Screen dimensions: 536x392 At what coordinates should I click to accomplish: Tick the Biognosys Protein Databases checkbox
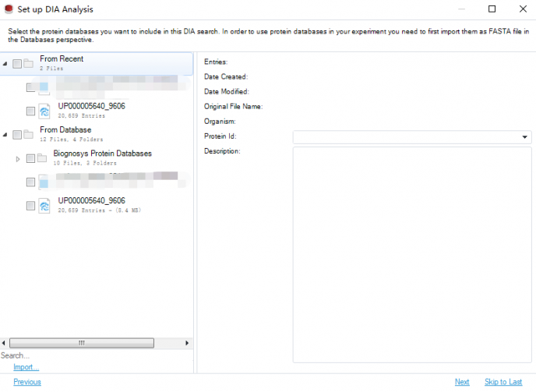30,158
